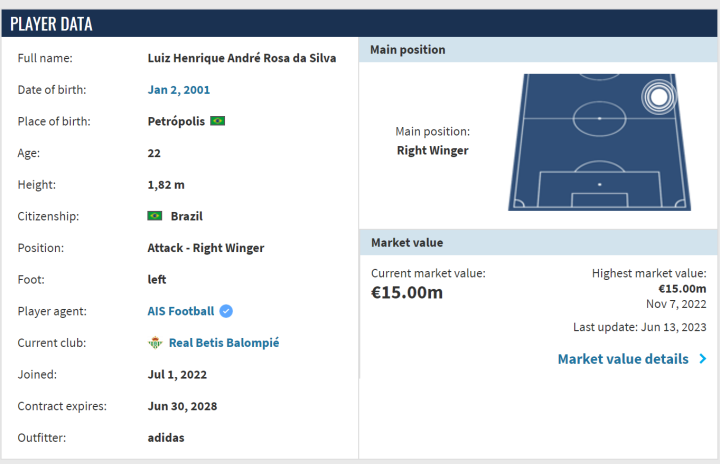720x464 pixels.
Task: Open the Jan 2, 2001 birth date link
Action: [x=179, y=90]
